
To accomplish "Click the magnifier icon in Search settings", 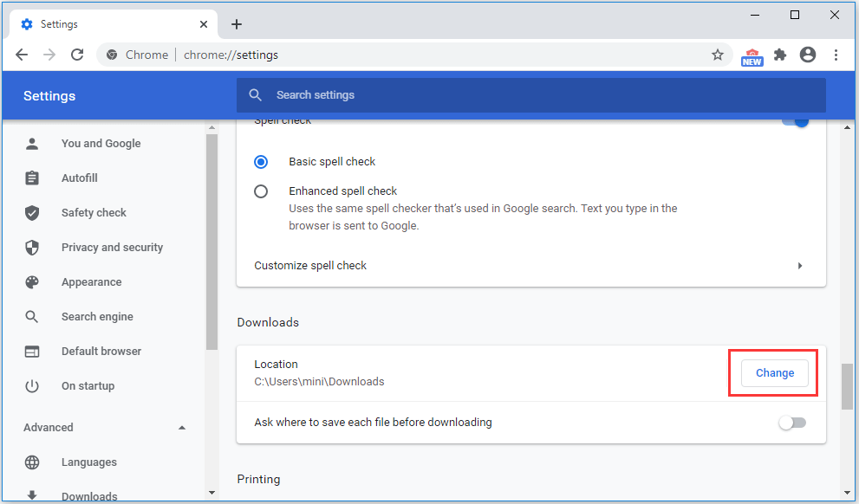I will point(256,95).
